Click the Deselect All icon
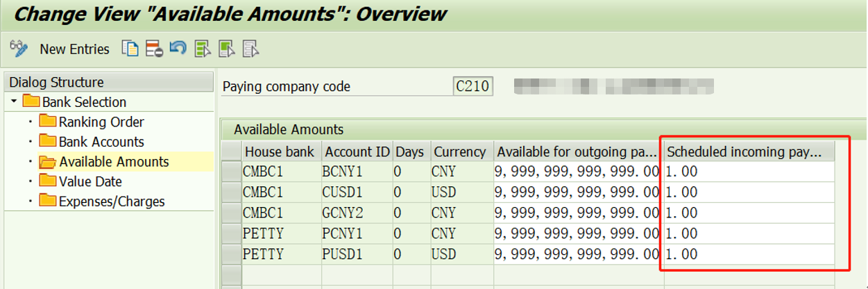 pos(250,48)
